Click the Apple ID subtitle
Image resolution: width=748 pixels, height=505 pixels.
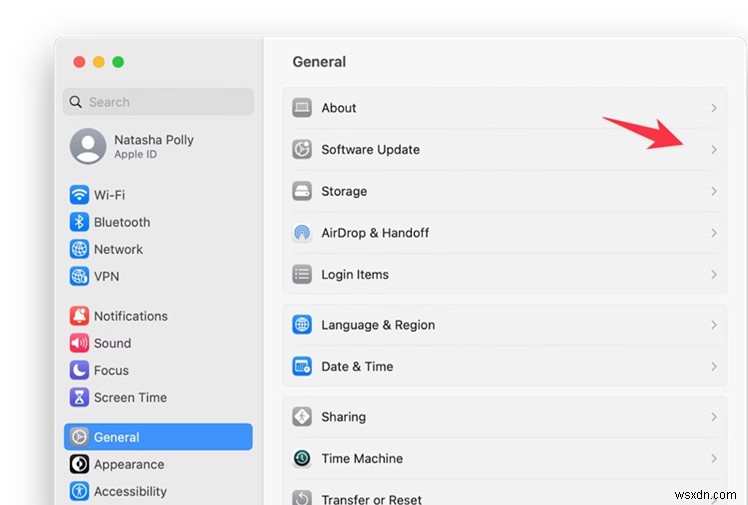pyautogui.click(x=135, y=155)
